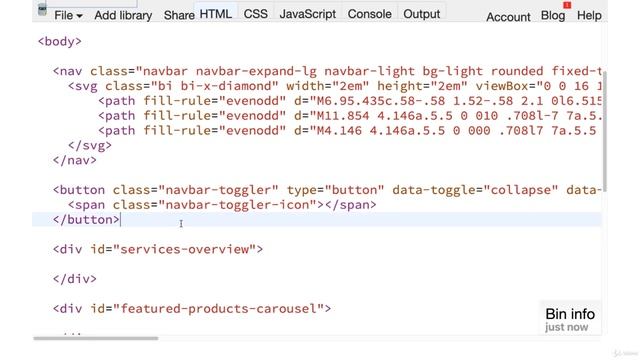Open the Blog link
This screenshot has width=640, height=360.
click(553, 16)
